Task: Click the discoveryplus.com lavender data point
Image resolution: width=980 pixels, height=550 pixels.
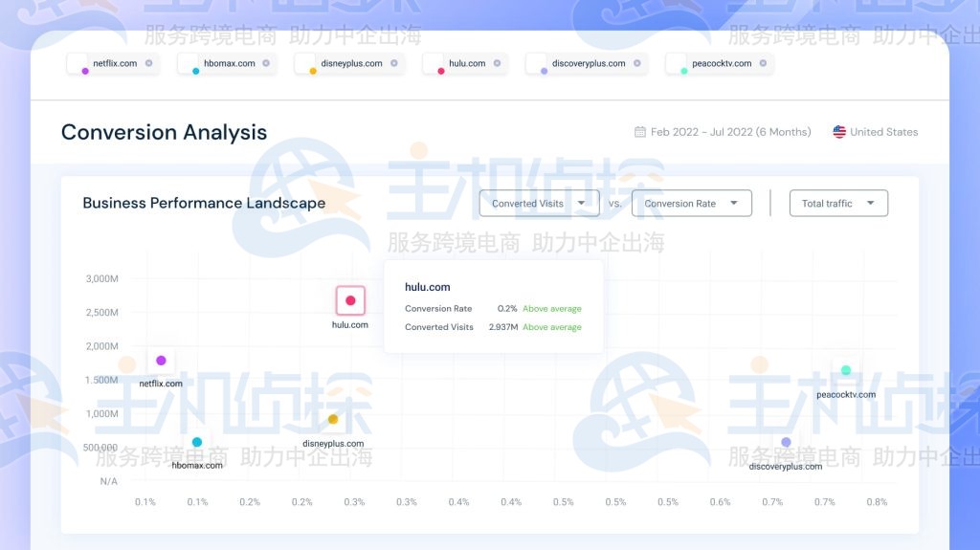Action: click(786, 442)
